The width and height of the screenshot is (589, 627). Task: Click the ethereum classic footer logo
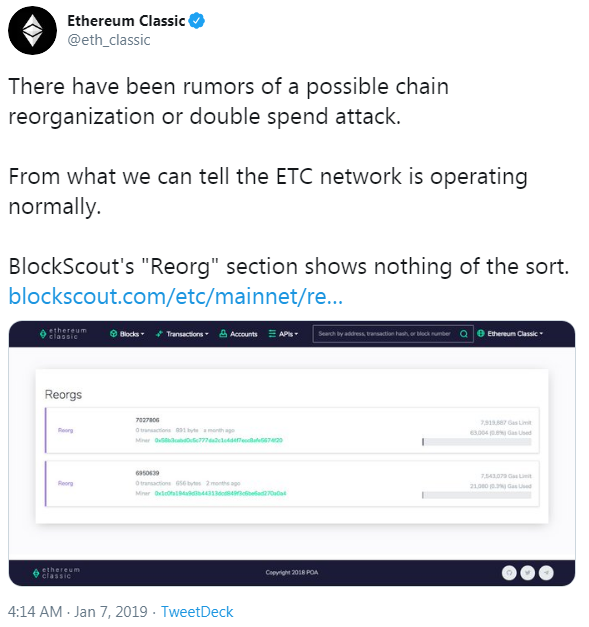(56, 573)
